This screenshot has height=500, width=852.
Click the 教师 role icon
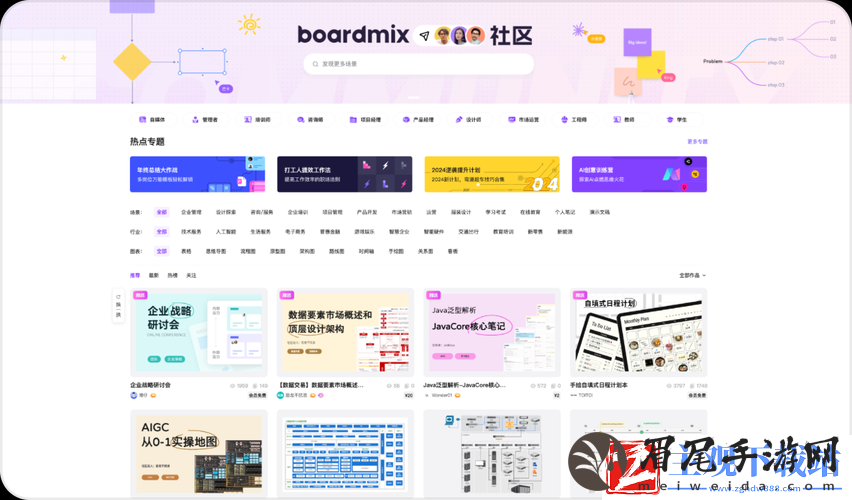pyautogui.click(x=617, y=120)
